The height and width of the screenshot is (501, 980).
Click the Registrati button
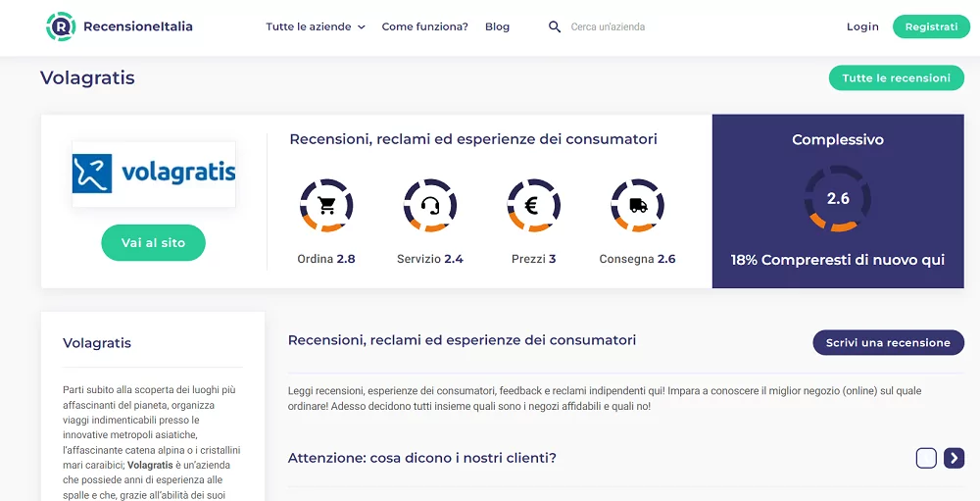tap(931, 26)
